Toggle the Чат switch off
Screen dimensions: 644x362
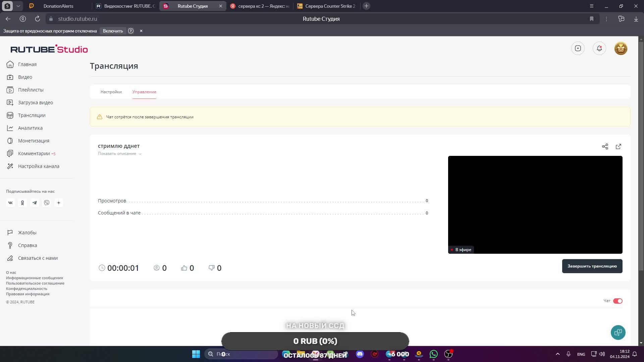pos(618,301)
